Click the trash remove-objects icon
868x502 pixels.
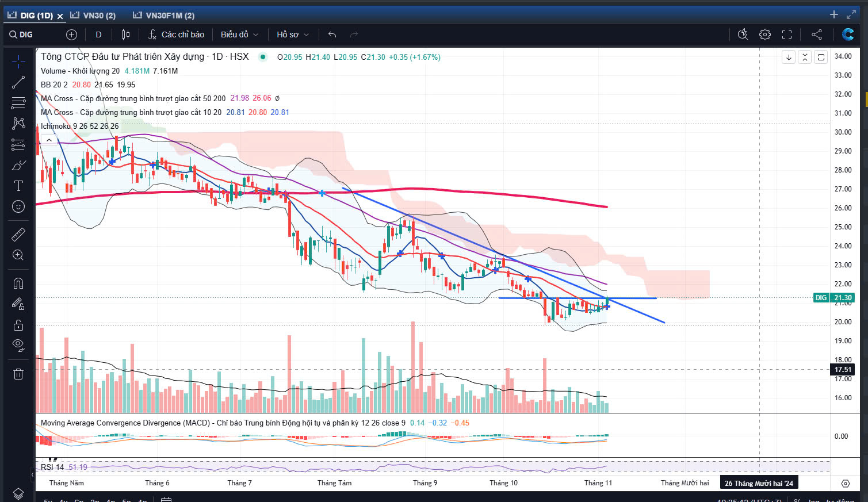coord(18,374)
